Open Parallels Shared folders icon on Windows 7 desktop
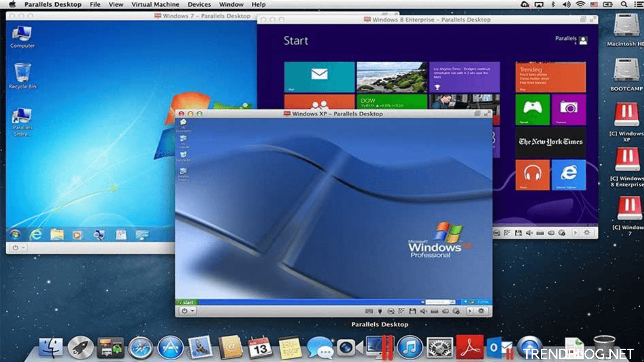Viewport: 644px width, 362px height. click(x=22, y=122)
